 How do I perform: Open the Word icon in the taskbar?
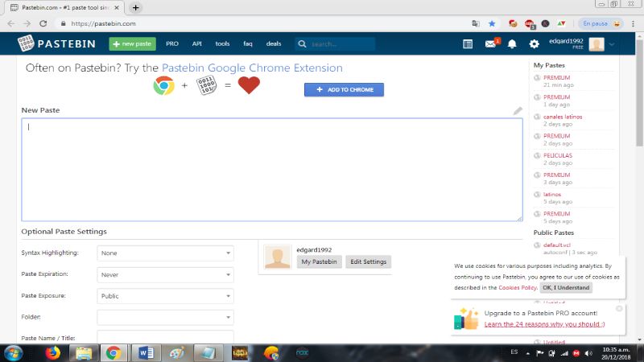point(146,353)
